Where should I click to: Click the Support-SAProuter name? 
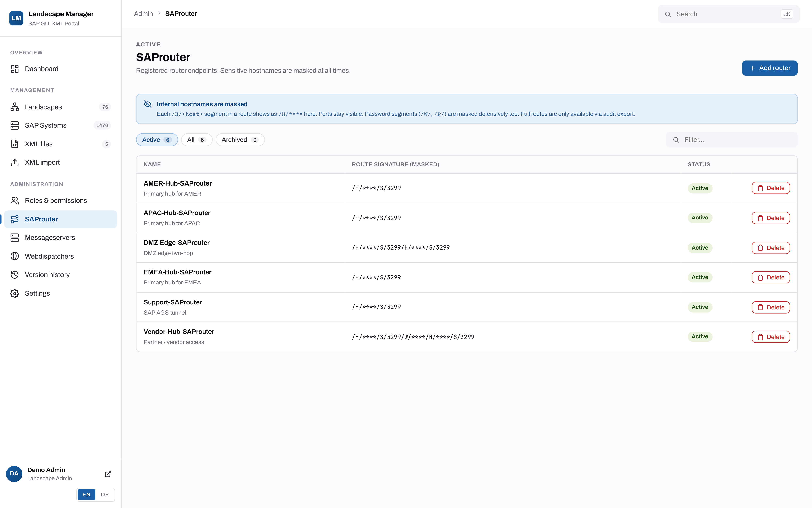173,302
